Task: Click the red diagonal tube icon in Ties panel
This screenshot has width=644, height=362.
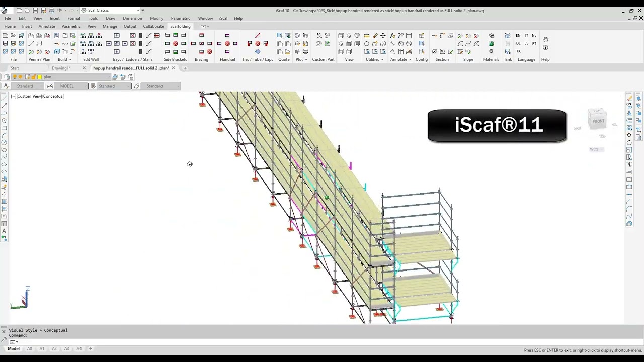Action: pos(258,35)
